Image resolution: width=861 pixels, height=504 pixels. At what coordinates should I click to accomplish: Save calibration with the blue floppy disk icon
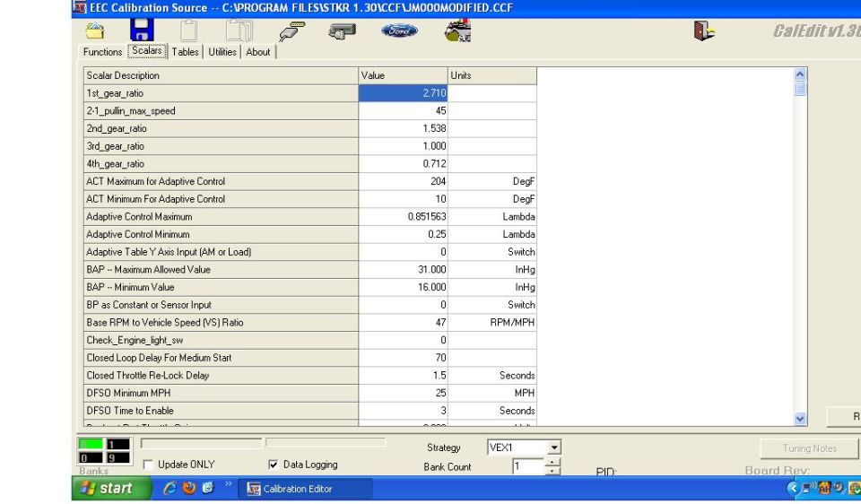pos(142,30)
